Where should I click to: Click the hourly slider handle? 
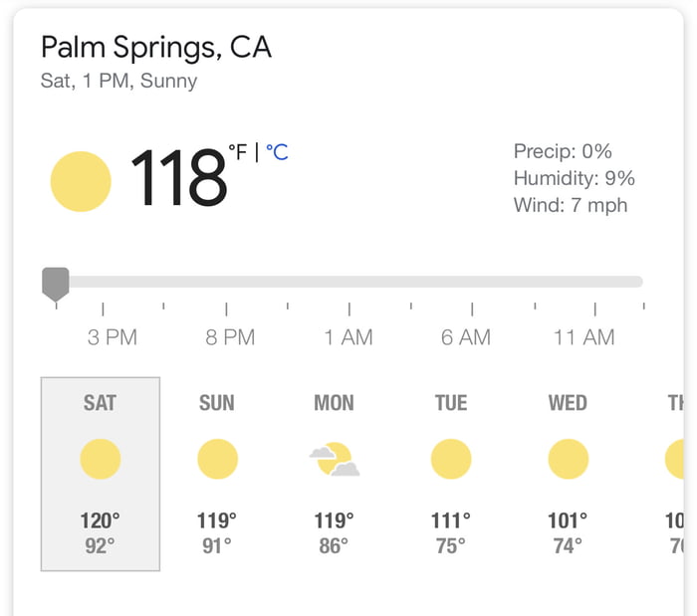(x=56, y=283)
